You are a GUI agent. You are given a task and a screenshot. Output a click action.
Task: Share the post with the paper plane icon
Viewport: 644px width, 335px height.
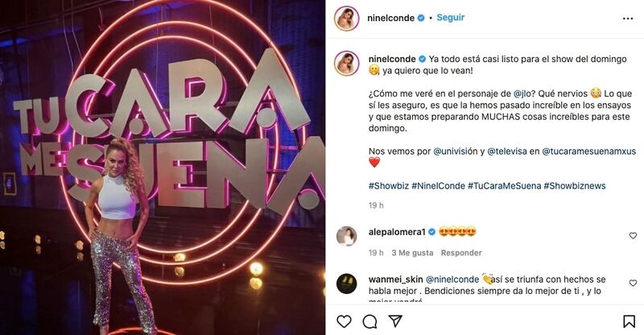[x=395, y=321]
